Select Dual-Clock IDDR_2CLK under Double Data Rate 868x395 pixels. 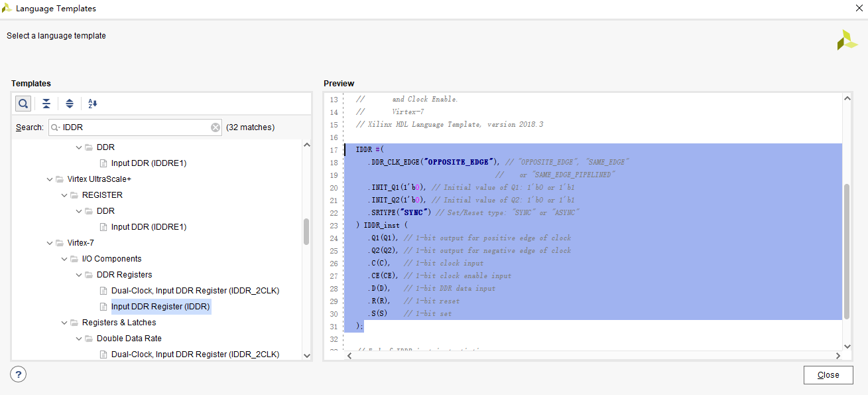pos(195,355)
